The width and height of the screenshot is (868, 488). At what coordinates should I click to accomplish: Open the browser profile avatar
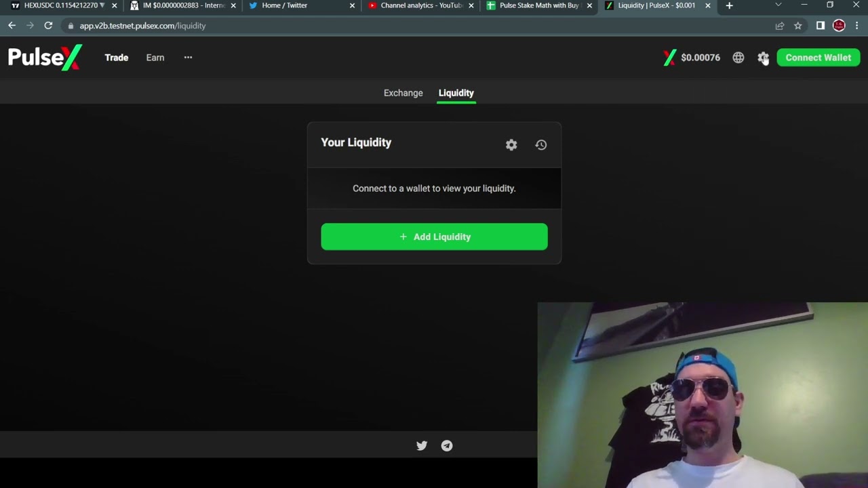coord(840,26)
